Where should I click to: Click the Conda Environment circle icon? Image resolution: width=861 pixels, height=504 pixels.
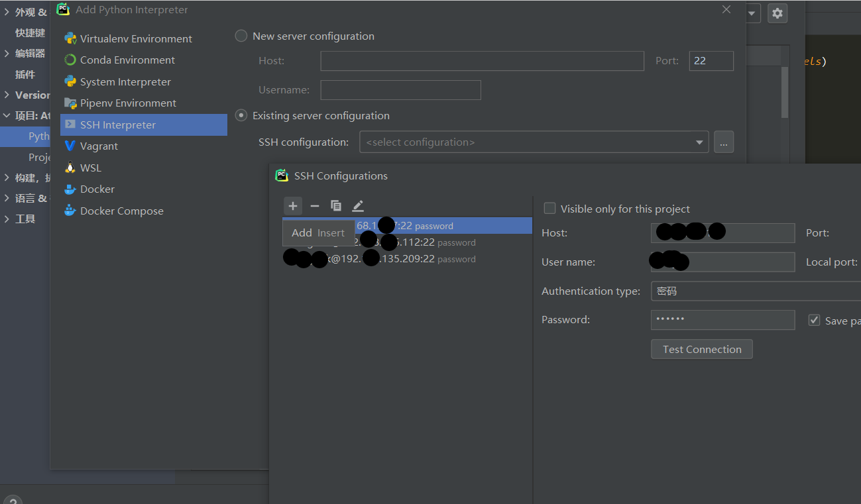pyautogui.click(x=70, y=60)
